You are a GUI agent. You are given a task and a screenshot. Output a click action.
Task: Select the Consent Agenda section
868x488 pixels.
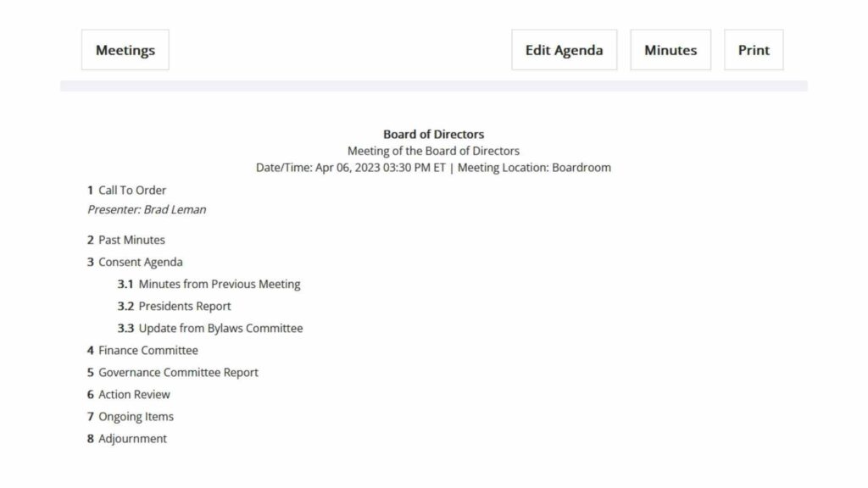coord(142,262)
